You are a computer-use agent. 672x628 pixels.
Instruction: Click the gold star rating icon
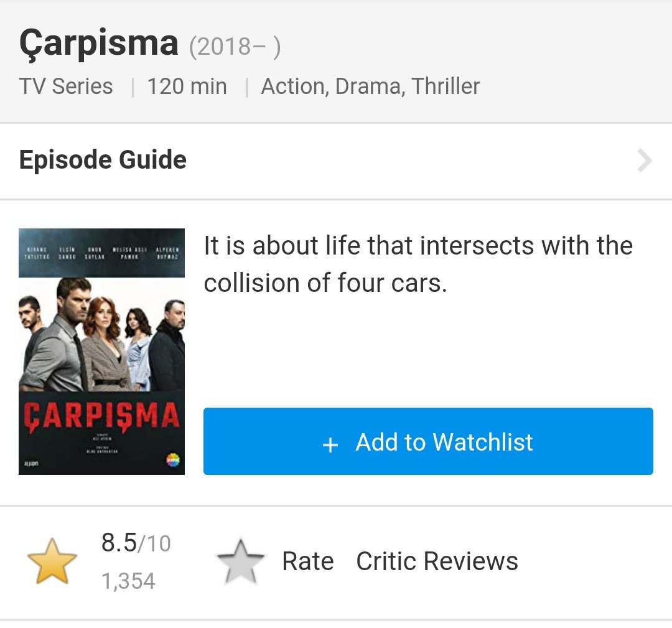(x=52, y=561)
